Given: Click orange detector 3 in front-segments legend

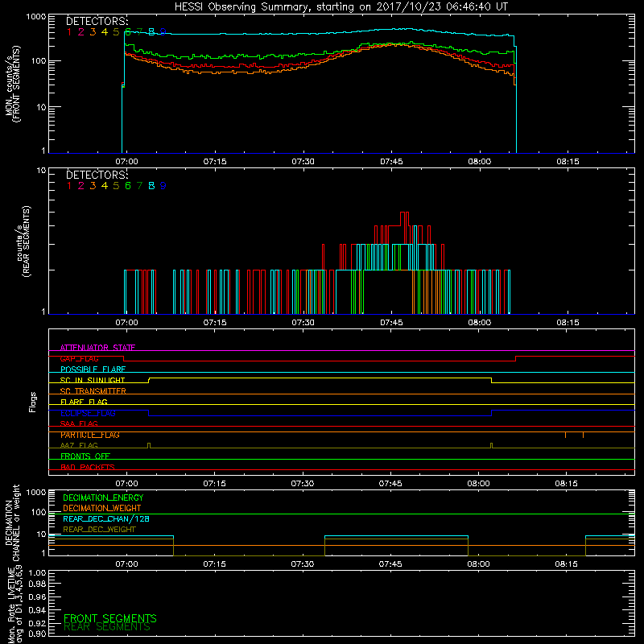Looking at the screenshot, I should click(93, 32).
